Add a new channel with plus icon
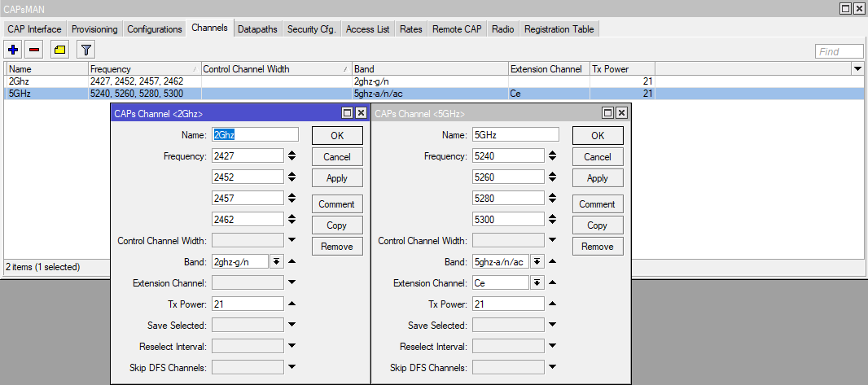The image size is (868, 385). pos(13,50)
